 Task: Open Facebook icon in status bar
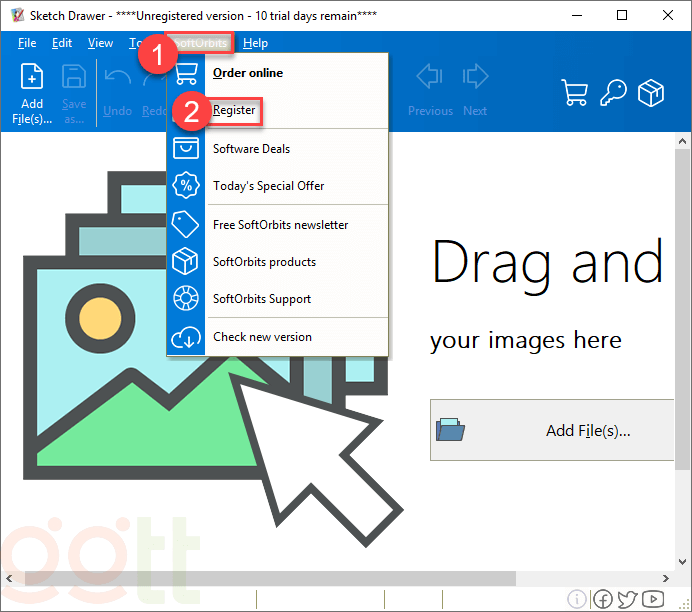pos(603,599)
